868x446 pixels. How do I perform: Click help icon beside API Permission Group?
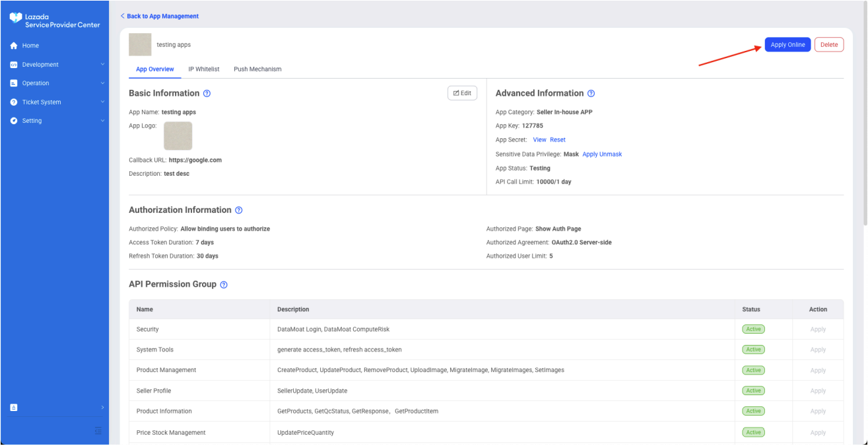[224, 285]
